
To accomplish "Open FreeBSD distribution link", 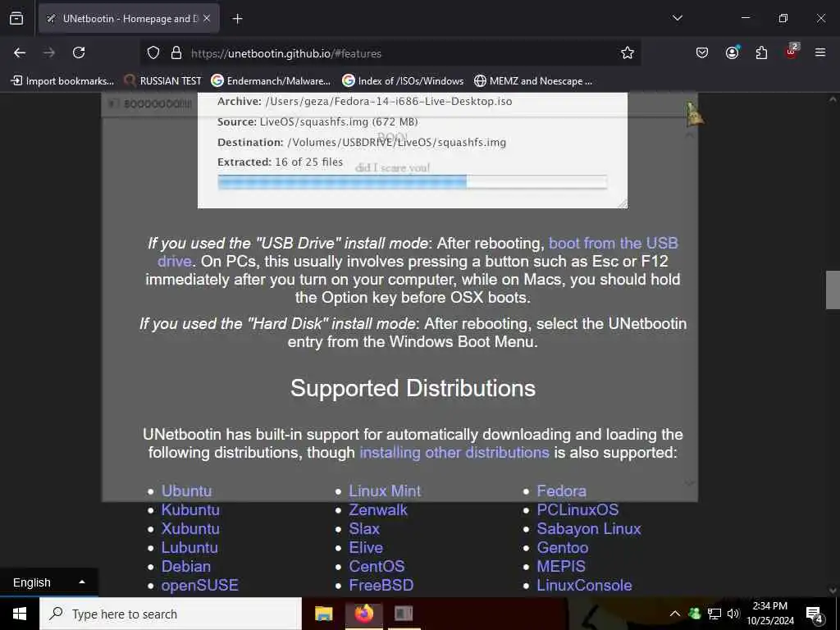I will (381, 585).
